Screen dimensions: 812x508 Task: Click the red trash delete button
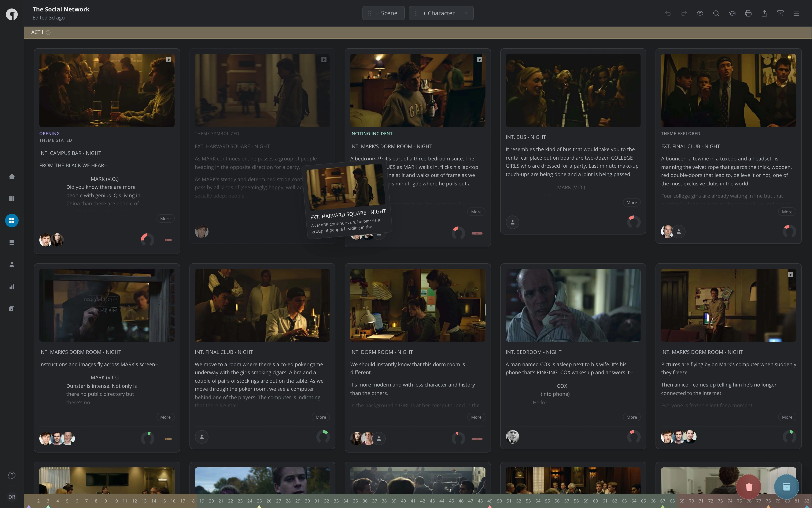(749, 486)
